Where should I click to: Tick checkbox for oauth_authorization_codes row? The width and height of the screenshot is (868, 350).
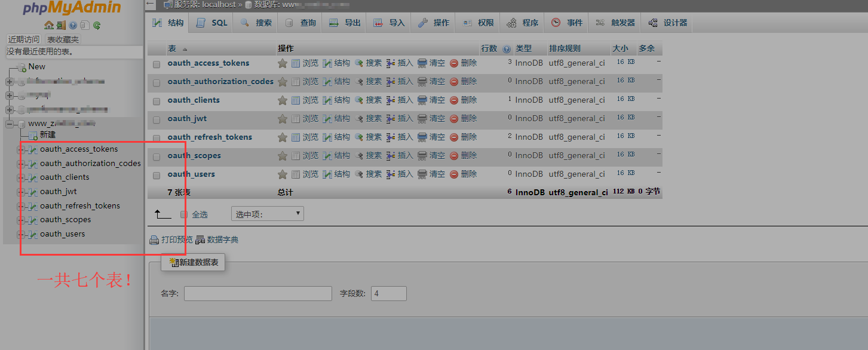(x=157, y=83)
